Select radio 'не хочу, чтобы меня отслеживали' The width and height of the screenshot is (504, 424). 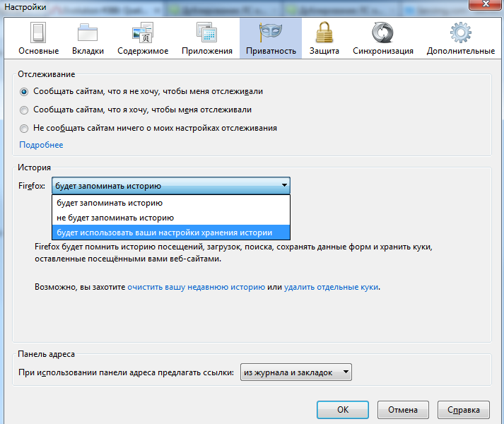[24, 92]
